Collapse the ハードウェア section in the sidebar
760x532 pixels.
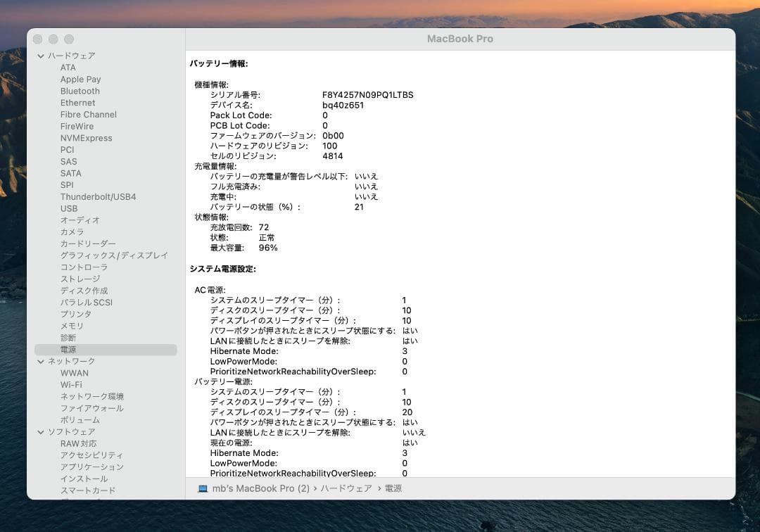[x=42, y=55]
